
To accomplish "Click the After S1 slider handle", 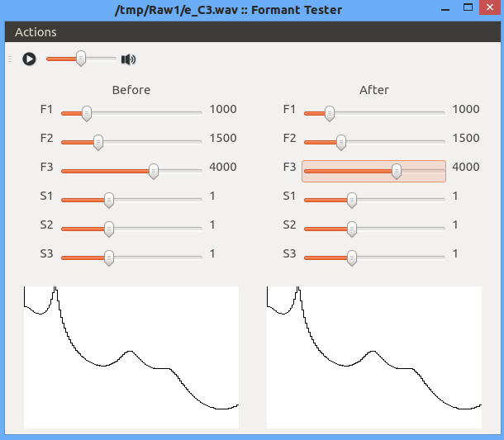I will point(352,200).
